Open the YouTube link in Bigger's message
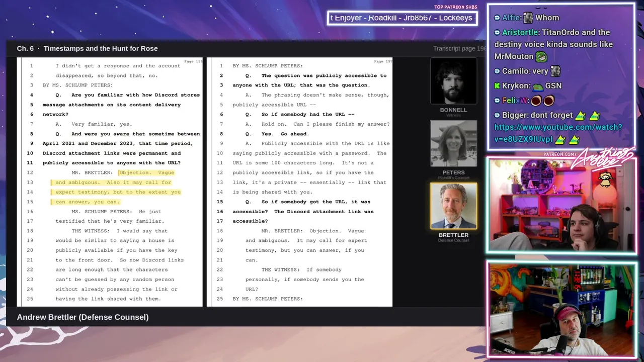This screenshot has height=362, width=644. pos(558,133)
